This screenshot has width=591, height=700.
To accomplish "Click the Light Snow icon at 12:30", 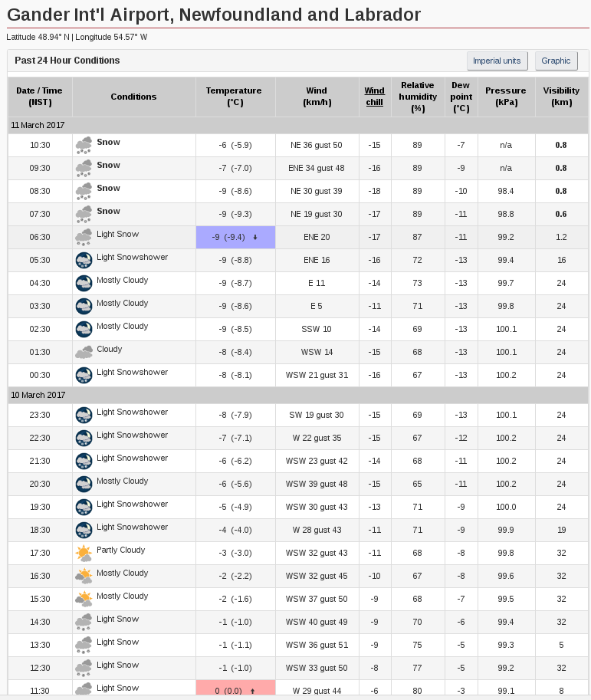I will pos(84,669).
